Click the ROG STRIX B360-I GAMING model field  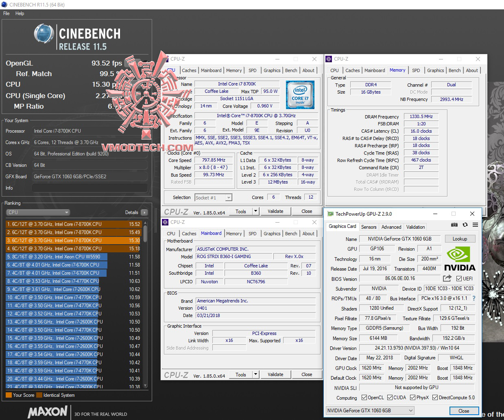point(233,256)
